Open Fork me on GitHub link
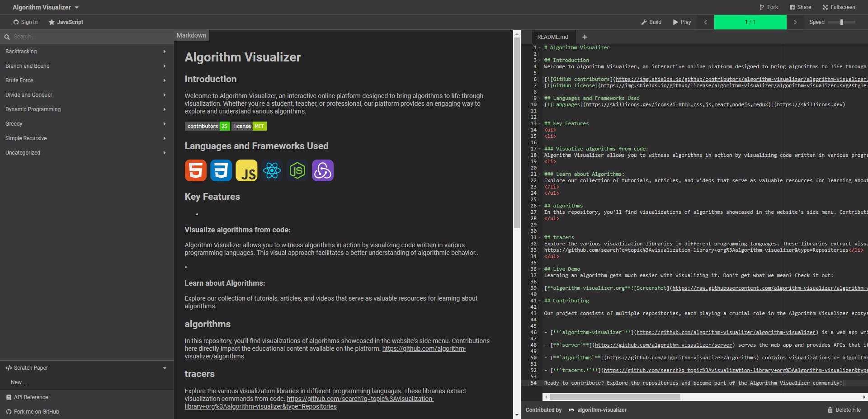This screenshot has height=419, width=868. tap(87, 412)
